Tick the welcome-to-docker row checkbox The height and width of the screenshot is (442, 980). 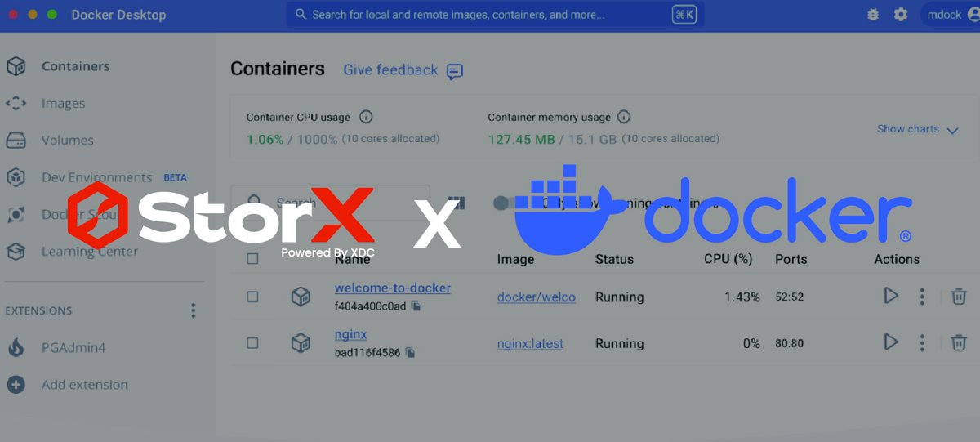pyautogui.click(x=252, y=297)
